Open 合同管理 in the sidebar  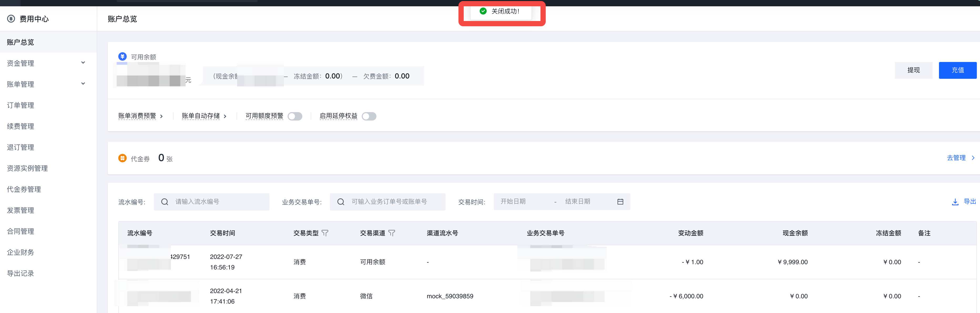tap(48, 231)
